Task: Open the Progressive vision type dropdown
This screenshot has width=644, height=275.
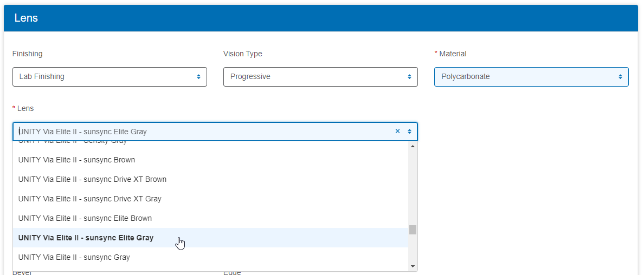Action: (x=320, y=77)
